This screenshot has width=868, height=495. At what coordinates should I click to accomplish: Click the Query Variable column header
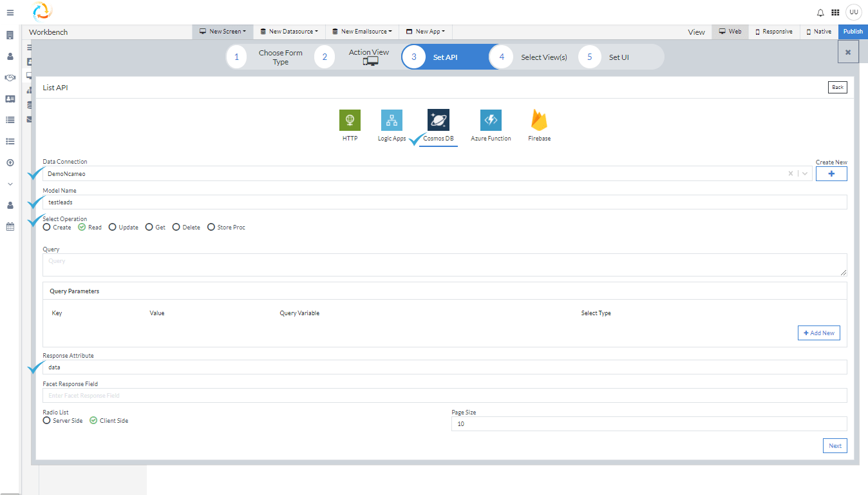click(x=299, y=313)
